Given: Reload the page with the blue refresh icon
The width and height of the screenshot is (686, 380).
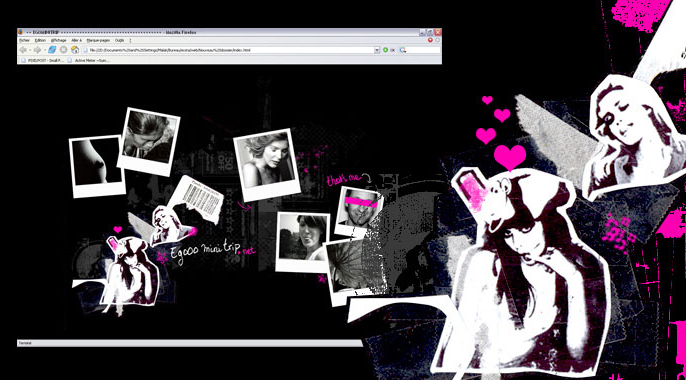Looking at the screenshot, I should pyautogui.click(x=52, y=50).
